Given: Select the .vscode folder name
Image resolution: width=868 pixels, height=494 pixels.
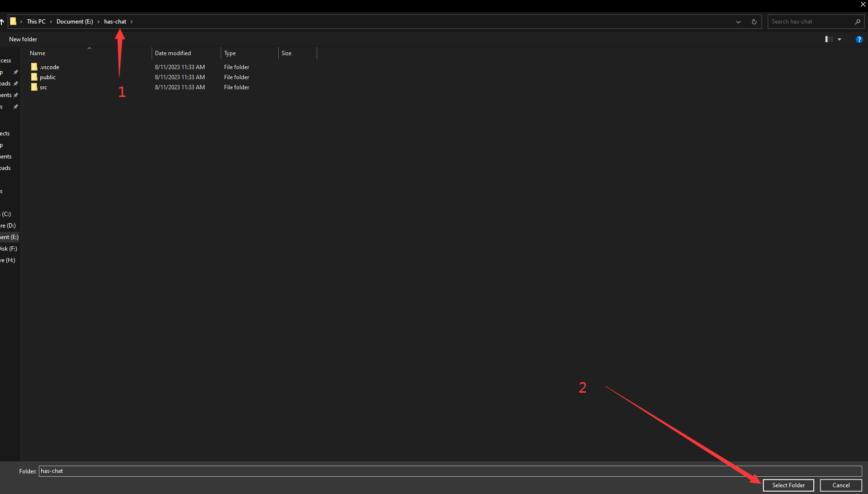Looking at the screenshot, I should 49,67.
